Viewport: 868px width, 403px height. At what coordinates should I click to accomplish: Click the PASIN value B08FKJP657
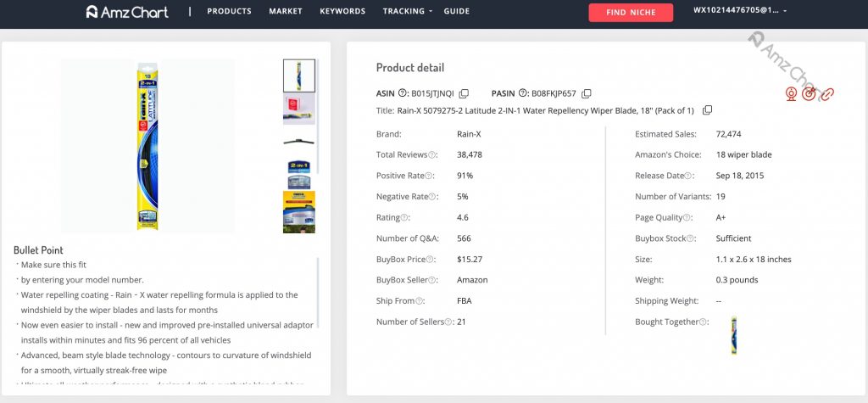pyautogui.click(x=554, y=93)
